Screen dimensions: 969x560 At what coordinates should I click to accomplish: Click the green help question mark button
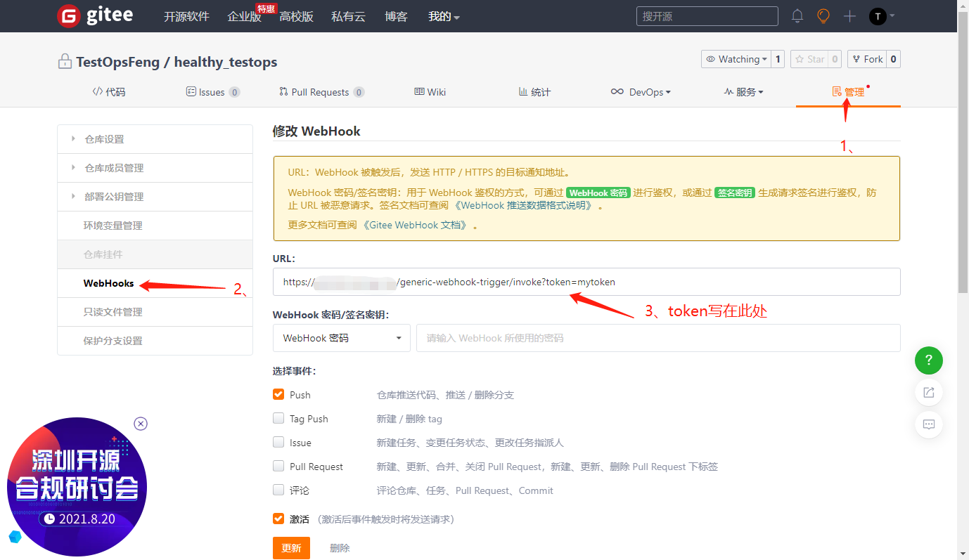point(929,360)
